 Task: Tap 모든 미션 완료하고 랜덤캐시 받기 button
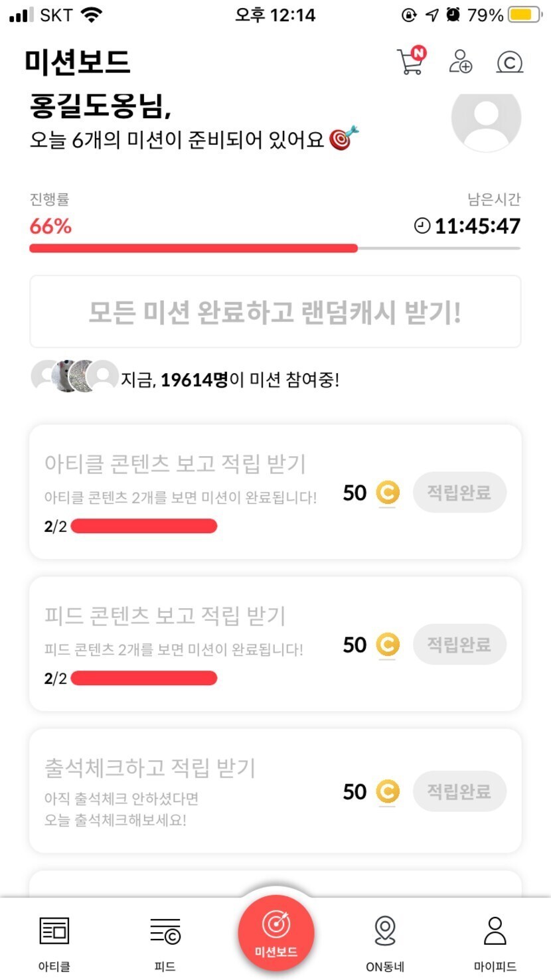(x=275, y=312)
